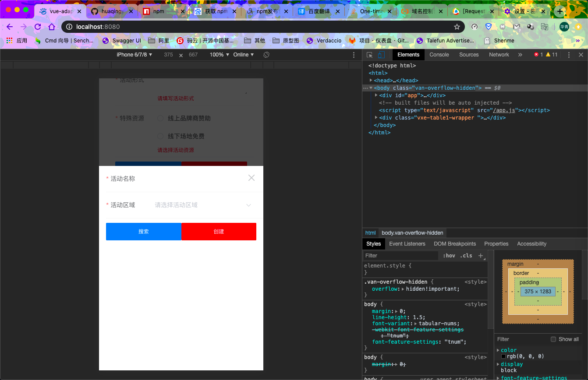The image size is (588, 380).
Task: Open DevTools customize menu (three dots)
Action: pos(569,55)
